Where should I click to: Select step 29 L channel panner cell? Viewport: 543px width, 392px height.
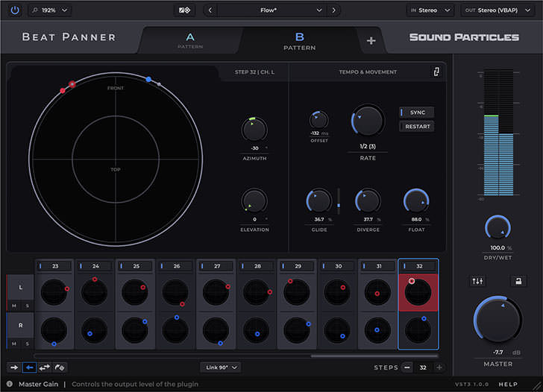click(297, 293)
